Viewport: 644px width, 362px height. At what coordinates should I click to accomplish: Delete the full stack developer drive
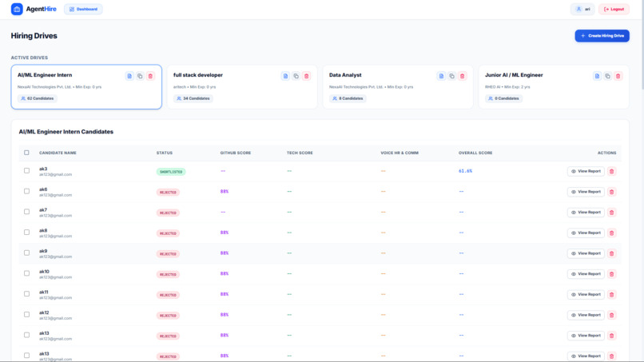click(306, 76)
